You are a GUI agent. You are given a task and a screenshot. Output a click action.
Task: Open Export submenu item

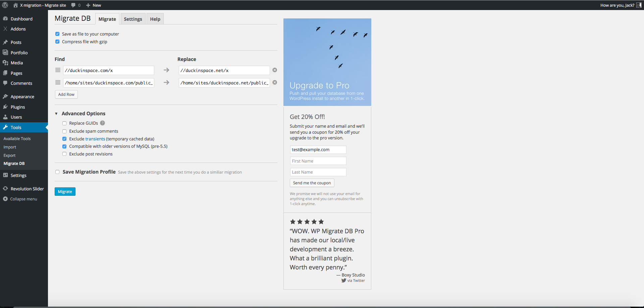9,155
